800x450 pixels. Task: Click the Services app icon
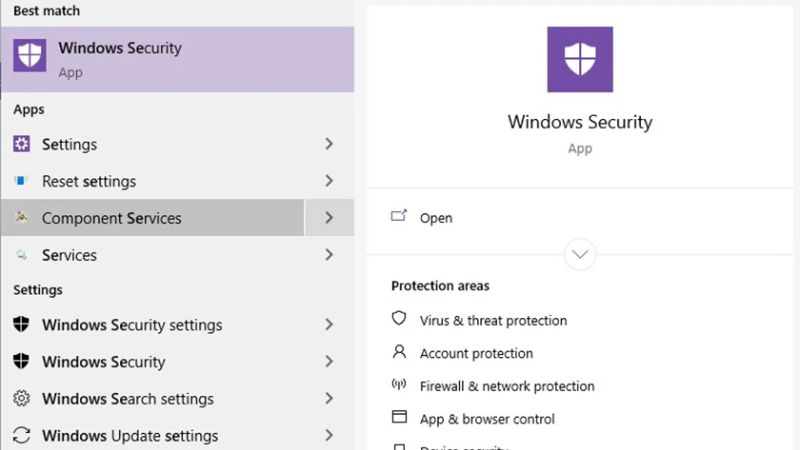click(x=21, y=255)
